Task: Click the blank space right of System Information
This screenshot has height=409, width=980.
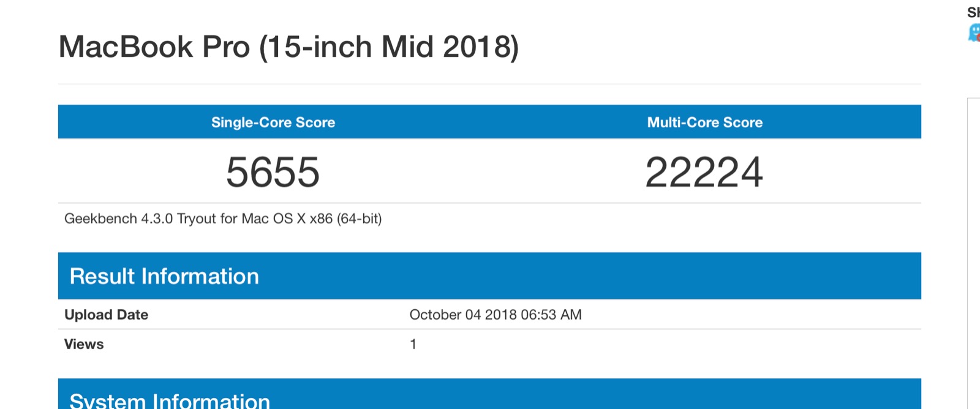Action: click(594, 394)
